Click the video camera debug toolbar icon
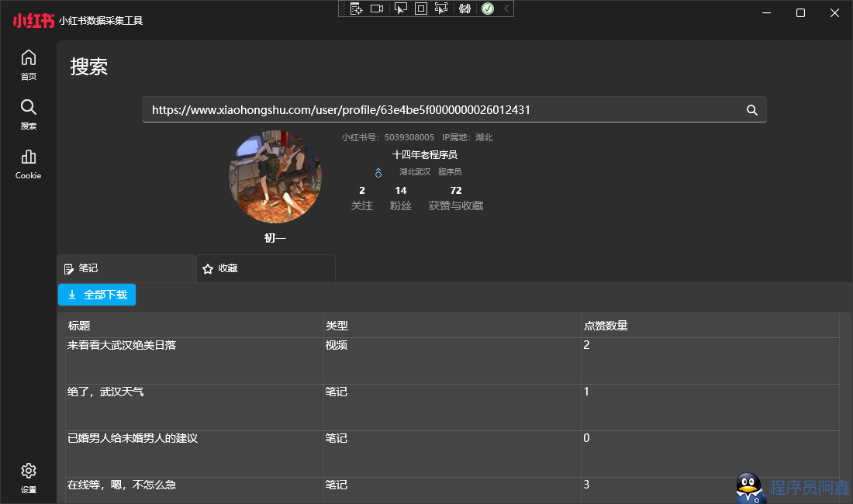 tap(377, 9)
